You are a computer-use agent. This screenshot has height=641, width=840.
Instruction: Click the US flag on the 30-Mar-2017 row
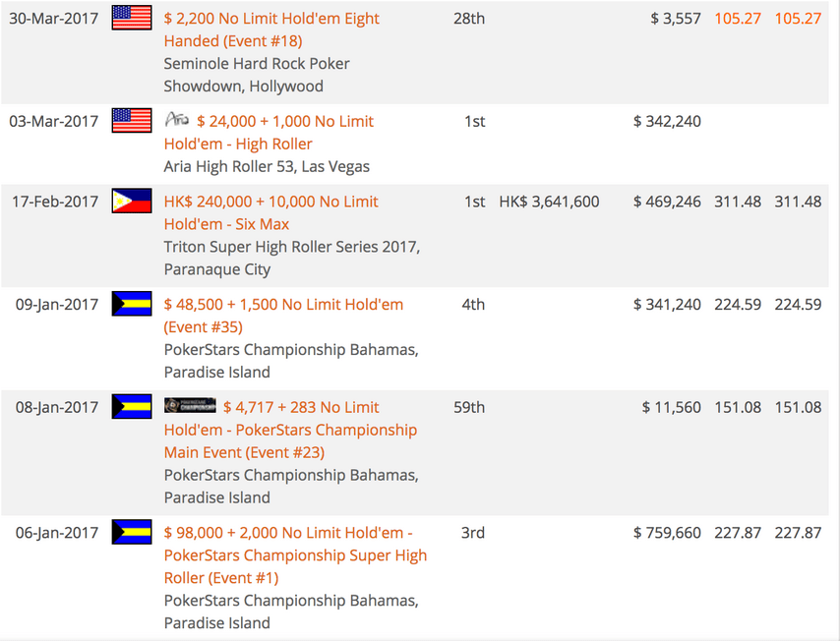pos(132,17)
